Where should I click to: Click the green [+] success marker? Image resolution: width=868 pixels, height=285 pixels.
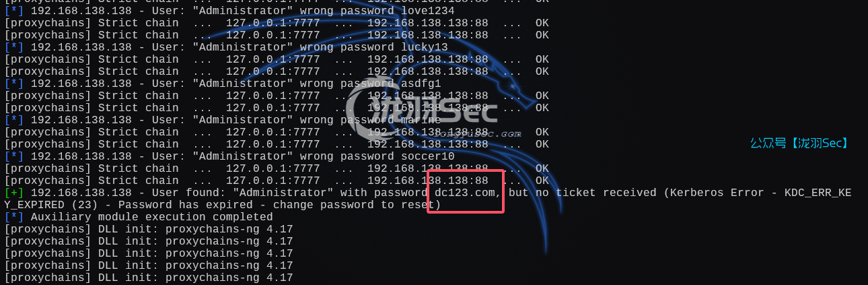coord(14,193)
